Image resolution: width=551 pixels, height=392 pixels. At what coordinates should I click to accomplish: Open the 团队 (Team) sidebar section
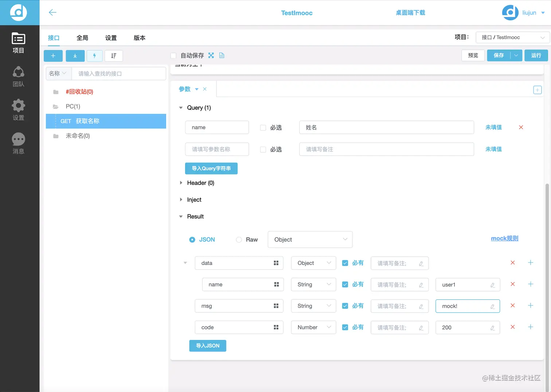tap(18, 77)
